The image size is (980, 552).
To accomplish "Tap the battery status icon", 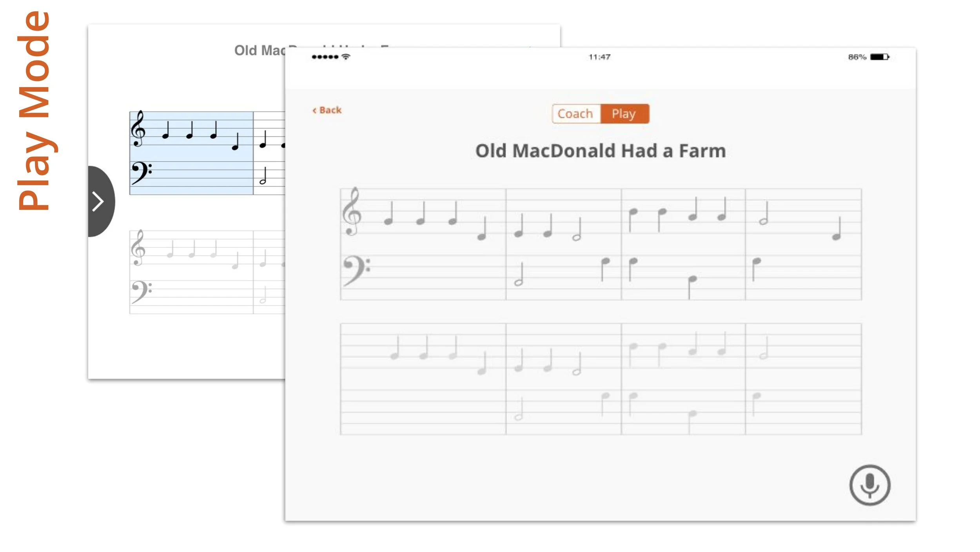I will coord(880,57).
